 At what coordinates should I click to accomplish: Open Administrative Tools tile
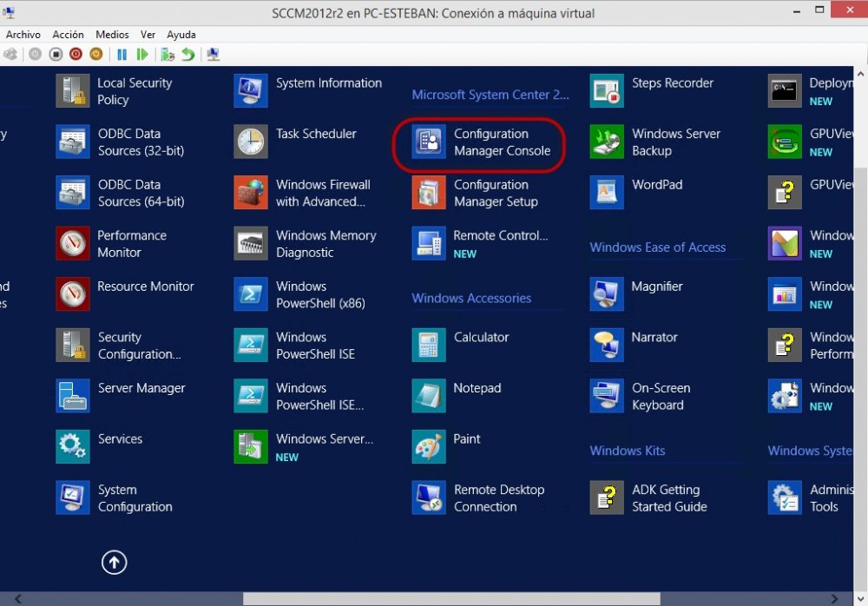point(811,498)
